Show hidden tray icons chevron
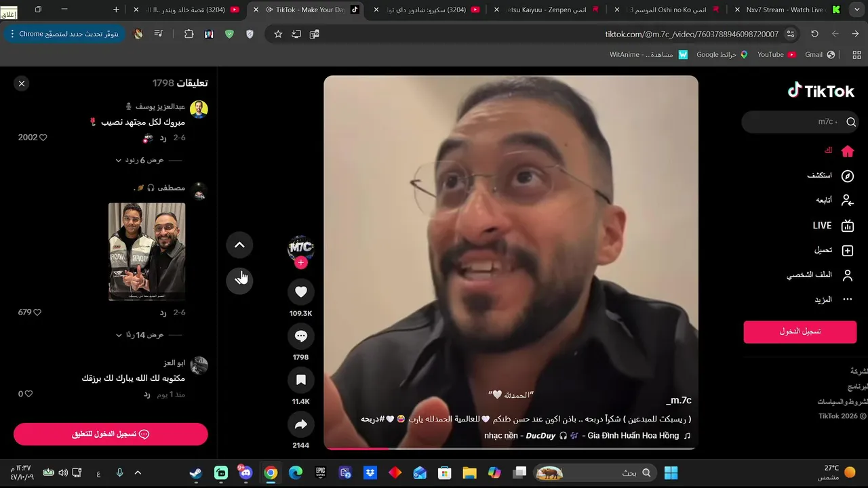The height and width of the screenshot is (488, 868). [x=138, y=473]
